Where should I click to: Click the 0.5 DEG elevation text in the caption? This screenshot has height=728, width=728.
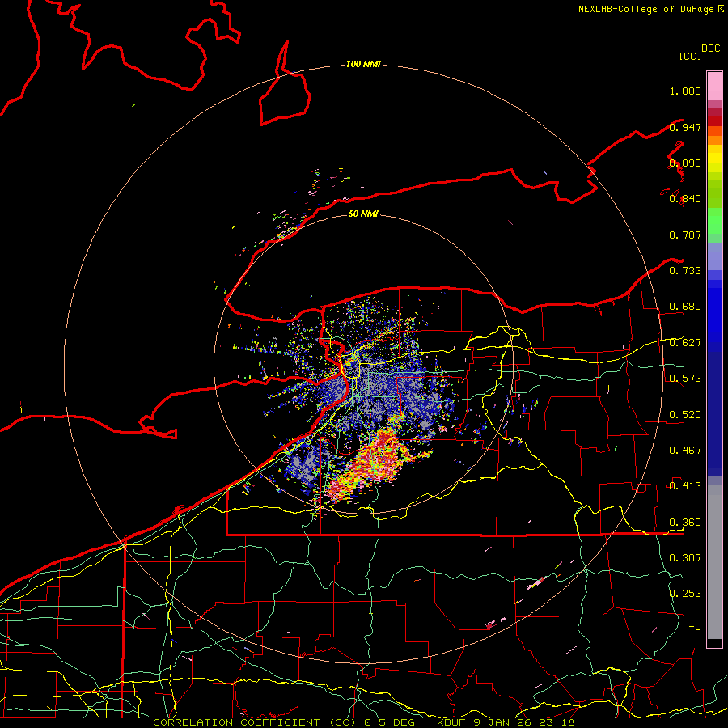[390, 722]
